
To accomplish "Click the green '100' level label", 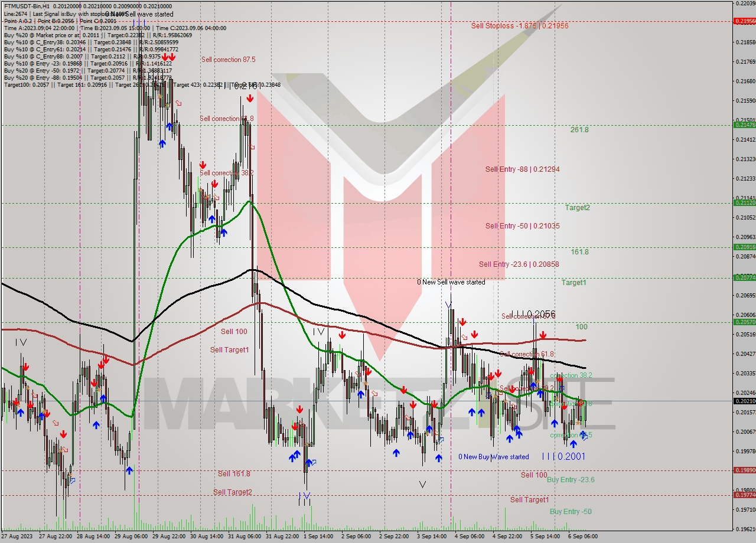I will click(x=582, y=326).
